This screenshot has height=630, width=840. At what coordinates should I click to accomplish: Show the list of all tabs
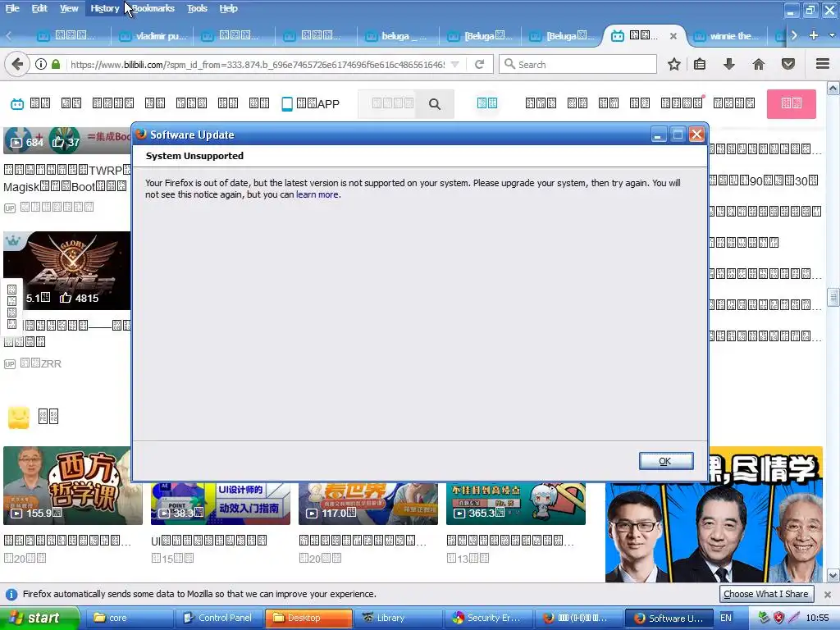[x=832, y=35]
